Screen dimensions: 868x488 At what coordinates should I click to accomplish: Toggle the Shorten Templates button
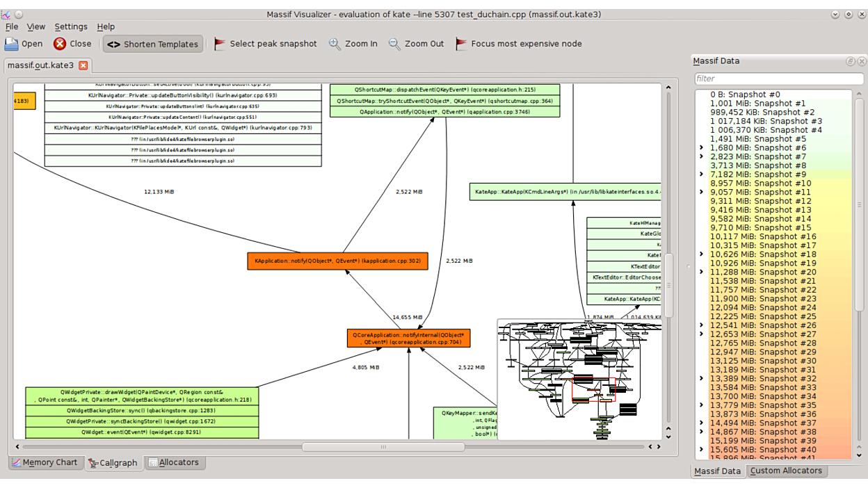(x=153, y=44)
